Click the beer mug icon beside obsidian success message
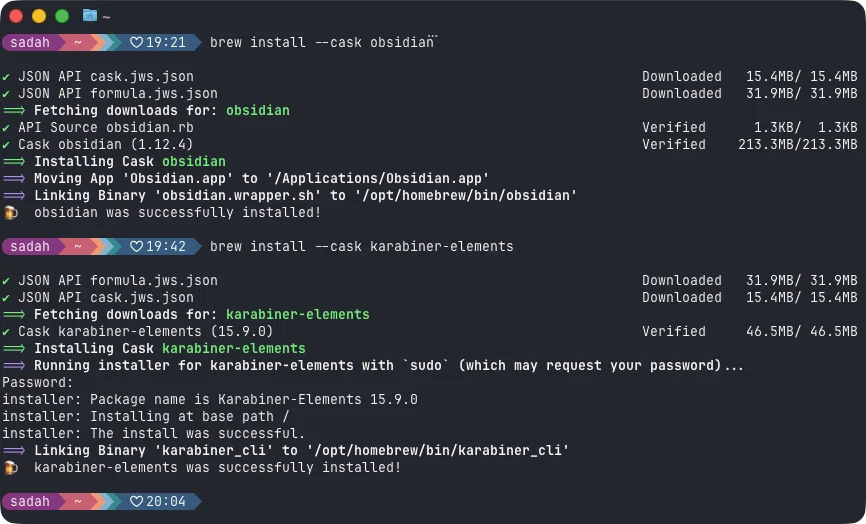 click(10, 213)
